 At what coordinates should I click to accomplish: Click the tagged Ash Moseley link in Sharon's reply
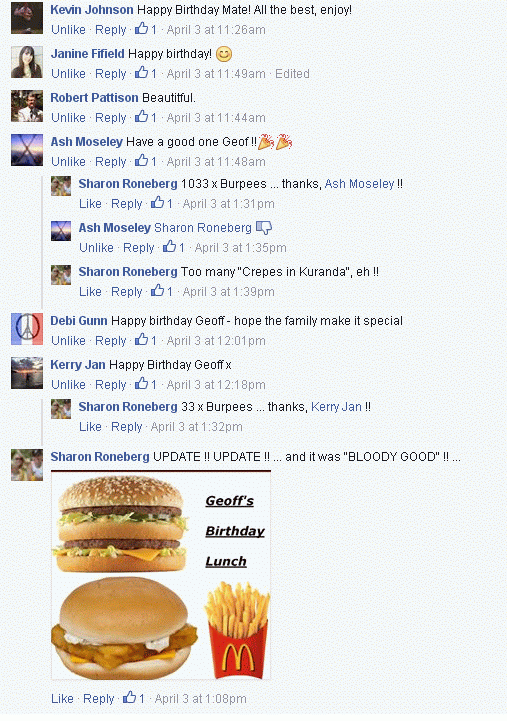(359, 184)
